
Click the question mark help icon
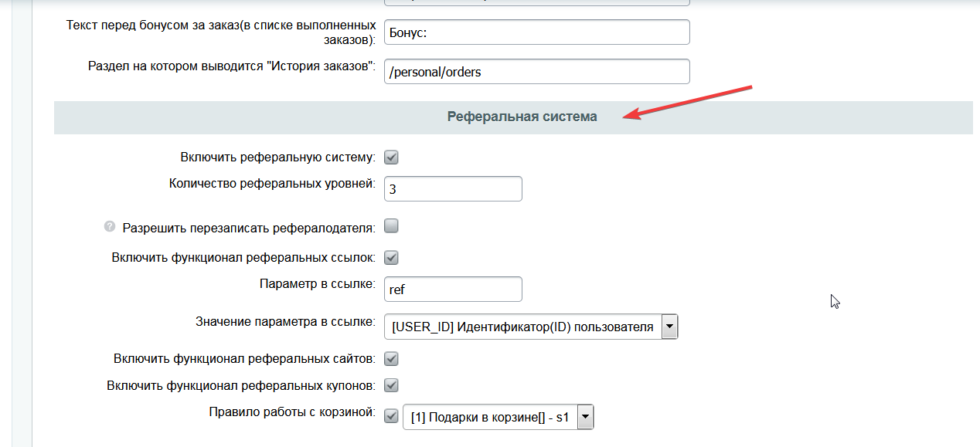110,228
